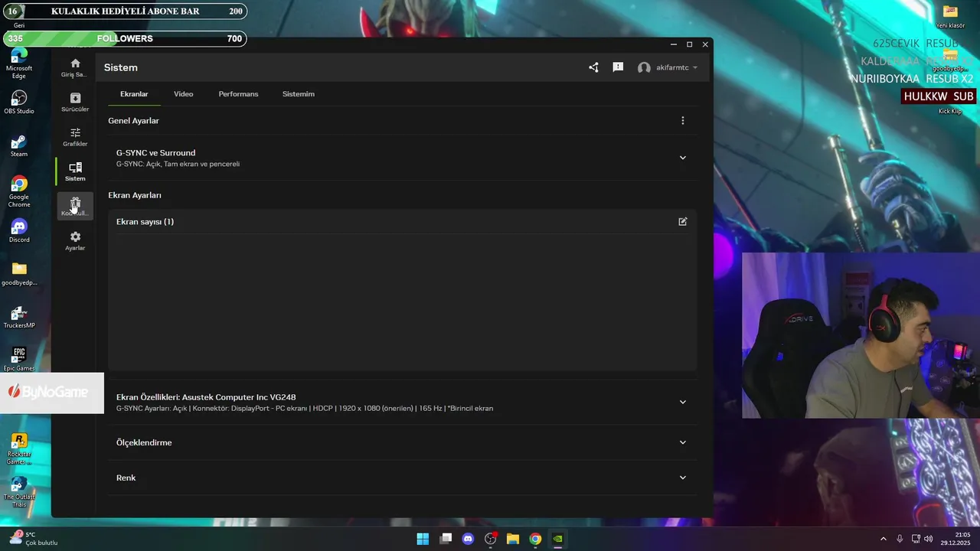The width and height of the screenshot is (980, 551).
Task: Click the edit icon for Ekran sayısı
Action: [683, 221]
